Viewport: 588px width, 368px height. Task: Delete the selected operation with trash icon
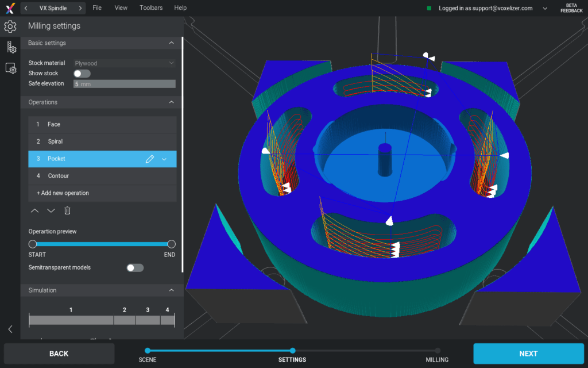pyautogui.click(x=67, y=210)
